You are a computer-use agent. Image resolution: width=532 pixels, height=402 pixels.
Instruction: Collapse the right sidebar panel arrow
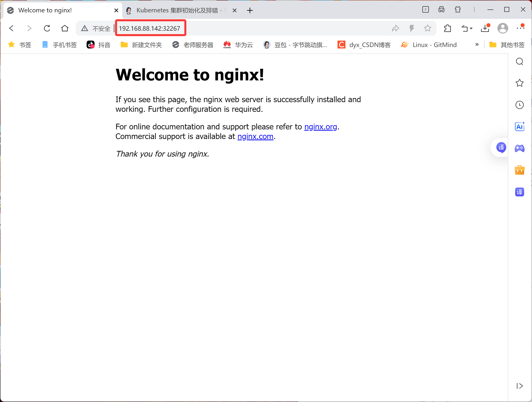point(519,386)
